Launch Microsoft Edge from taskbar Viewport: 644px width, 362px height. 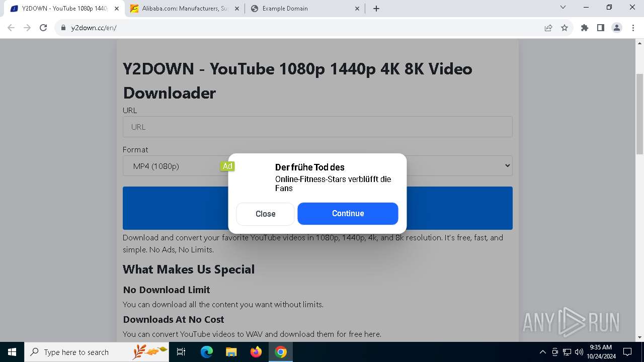pyautogui.click(x=207, y=352)
